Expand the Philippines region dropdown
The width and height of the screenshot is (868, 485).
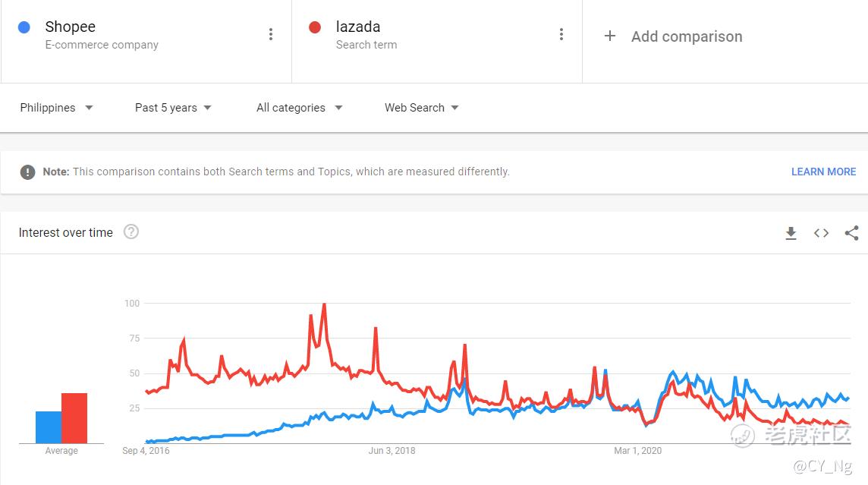[56, 108]
